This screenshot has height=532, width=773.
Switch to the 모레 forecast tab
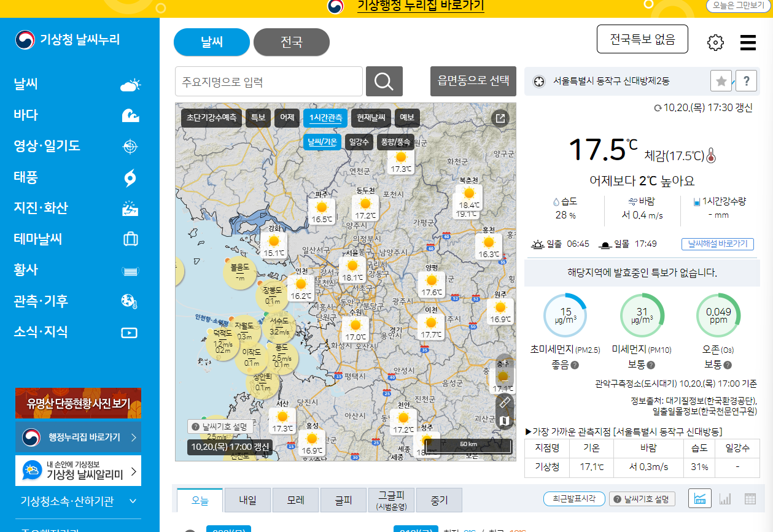[x=296, y=500]
